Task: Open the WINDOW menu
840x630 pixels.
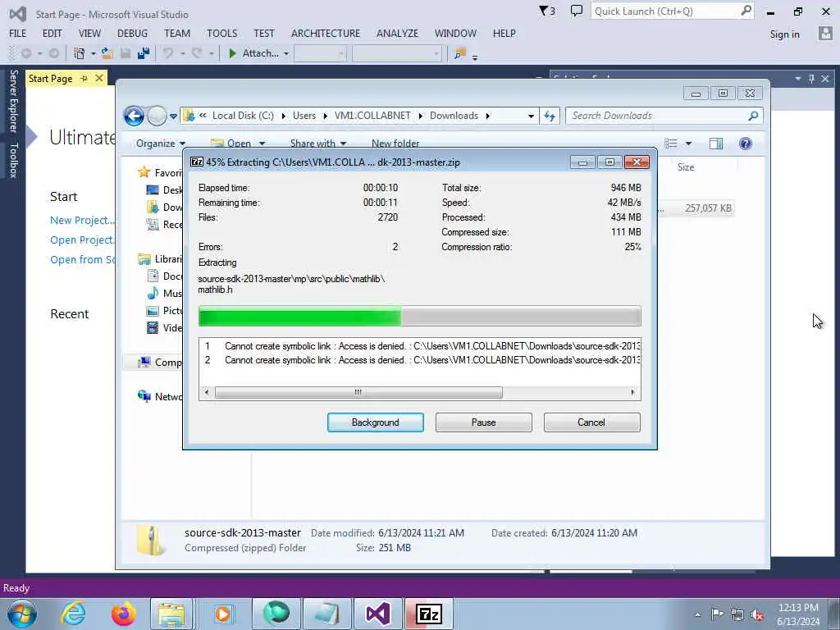Action: click(x=455, y=33)
